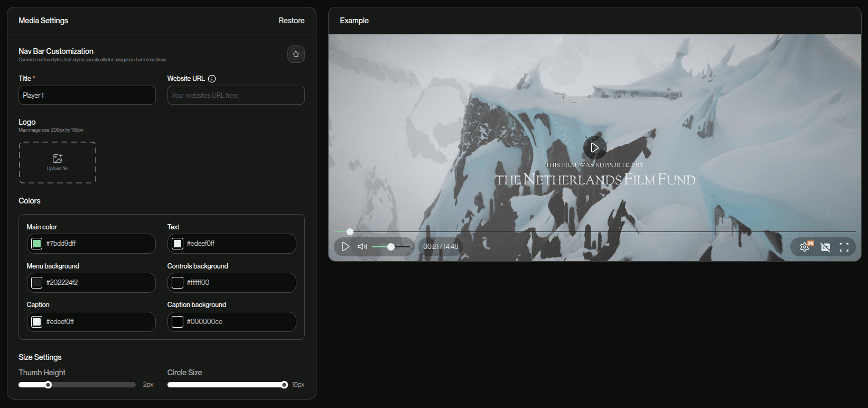Open the Controls background color swatch
Image resolution: width=868 pixels, height=408 pixels.
click(178, 283)
